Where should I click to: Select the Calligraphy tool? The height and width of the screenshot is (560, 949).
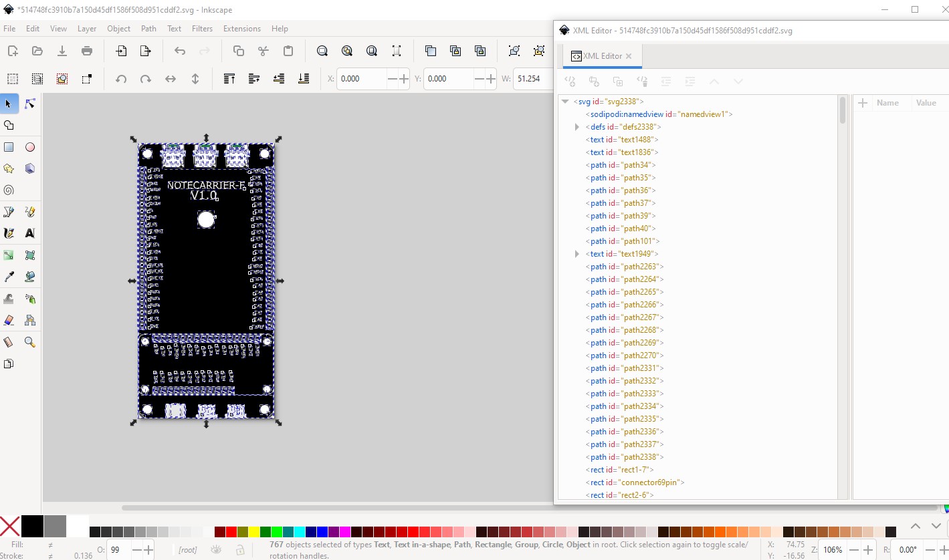9,233
